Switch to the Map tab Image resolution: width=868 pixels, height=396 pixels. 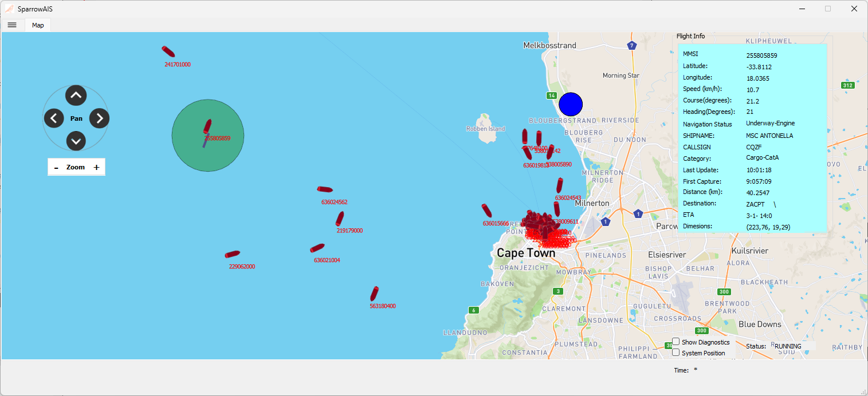coord(38,25)
